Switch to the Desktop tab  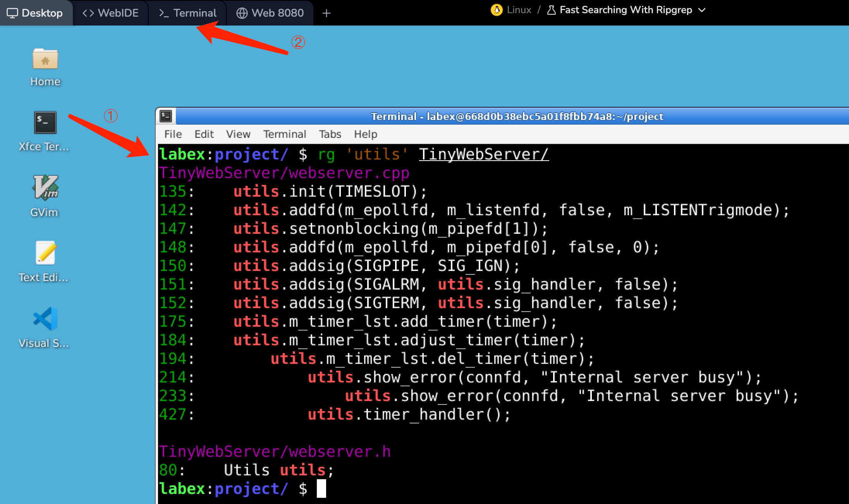point(35,13)
